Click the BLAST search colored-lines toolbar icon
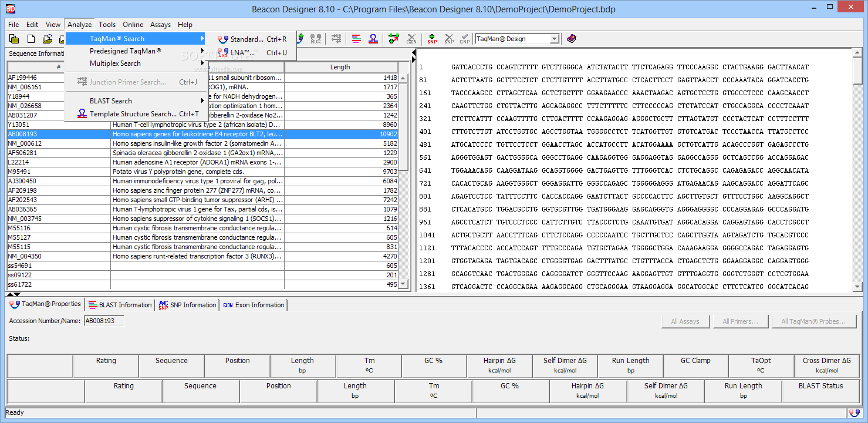Image resolution: width=868 pixels, height=423 pixels. click(x=356, y=39)
